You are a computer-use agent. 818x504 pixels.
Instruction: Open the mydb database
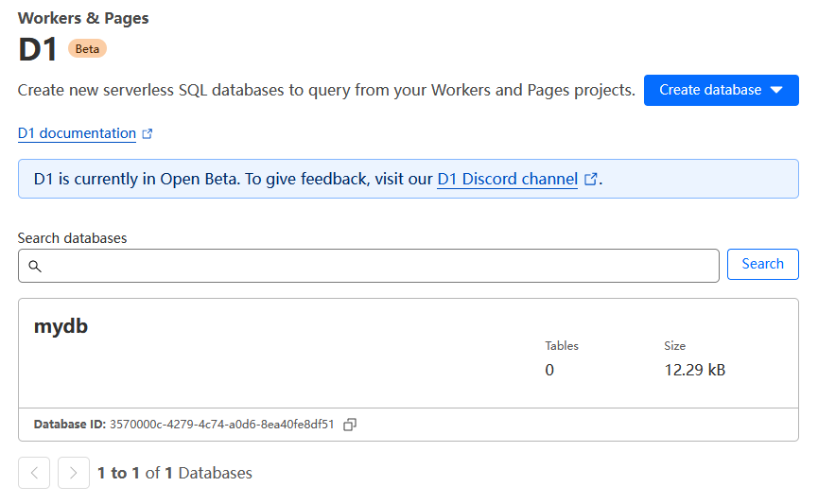61,326
